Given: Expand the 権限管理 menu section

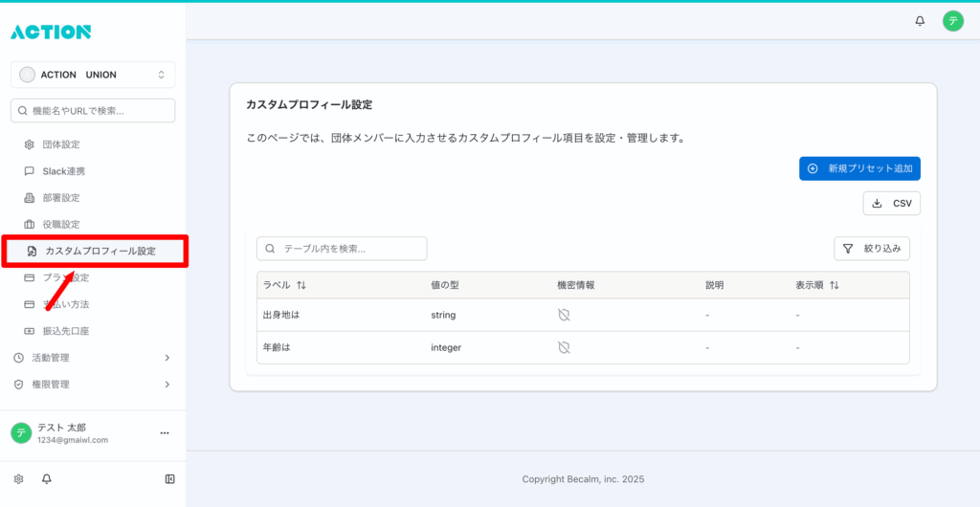Looking at the screenshot, I should point(93,385).
